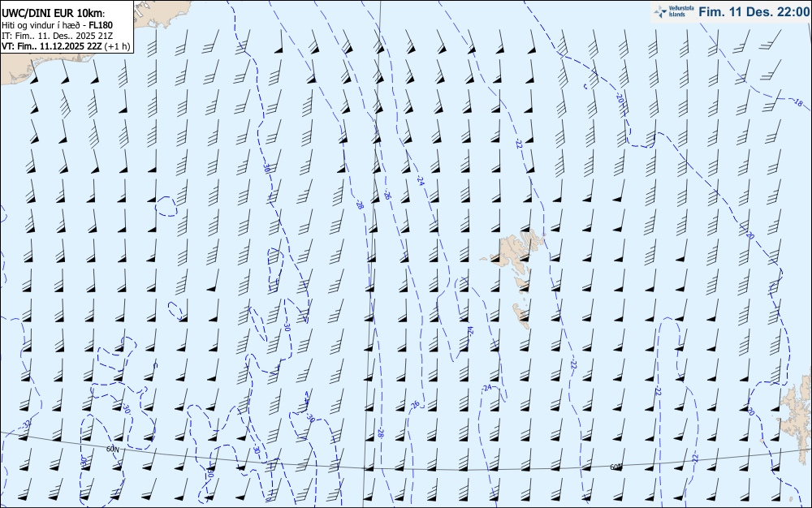812x508 pixels.
Task: Click the '-32' isotherm contour label
Action: pyautogui.click(x=27, y=425)
